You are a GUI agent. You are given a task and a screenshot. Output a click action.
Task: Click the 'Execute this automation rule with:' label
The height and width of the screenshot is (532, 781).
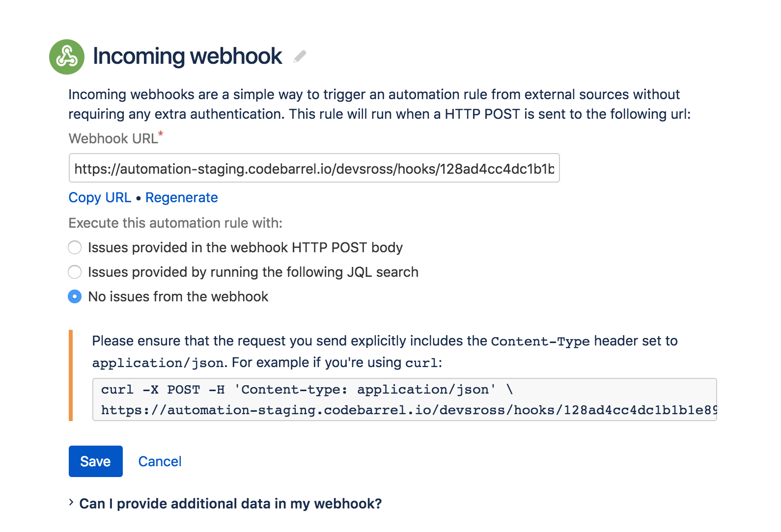175,223
